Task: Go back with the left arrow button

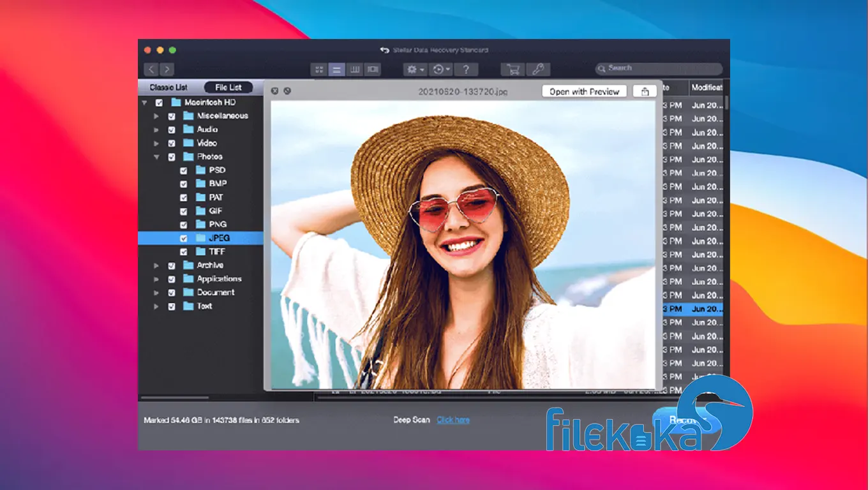Action: 151,69
